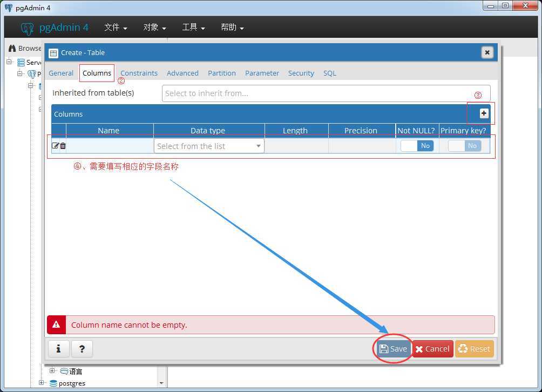This screenshot has height=392, width=542.
Task: Select the Servers tree icon
Action: point(21,63)
